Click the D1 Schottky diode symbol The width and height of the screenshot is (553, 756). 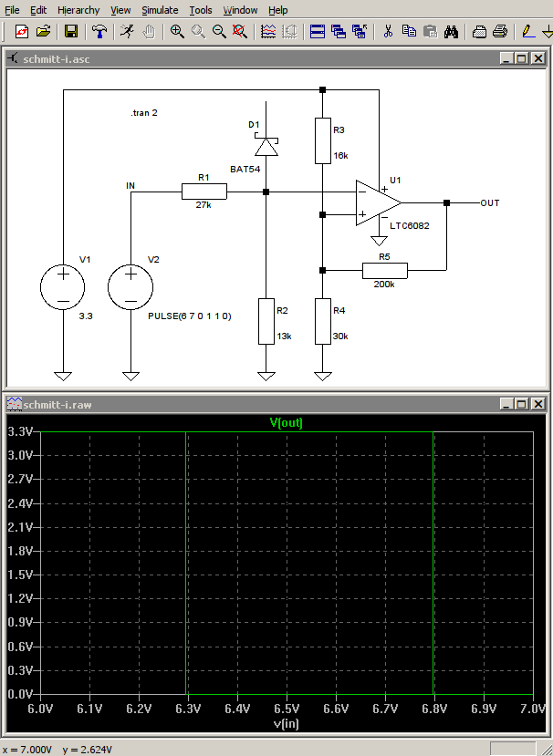pos(266,146)
